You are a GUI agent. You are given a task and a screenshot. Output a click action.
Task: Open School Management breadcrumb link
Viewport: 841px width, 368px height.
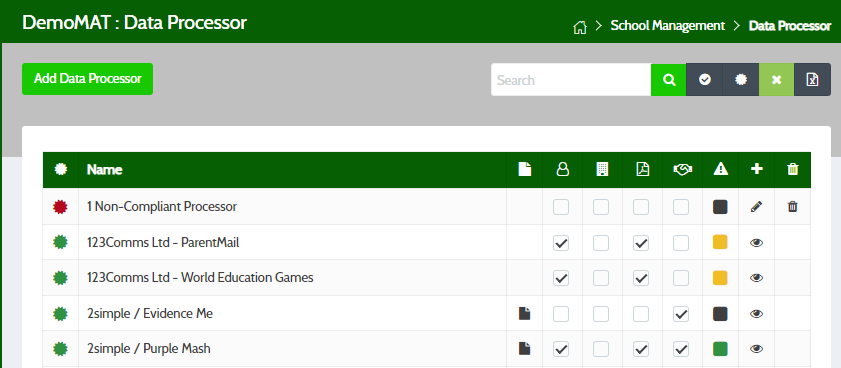point(668,26)
